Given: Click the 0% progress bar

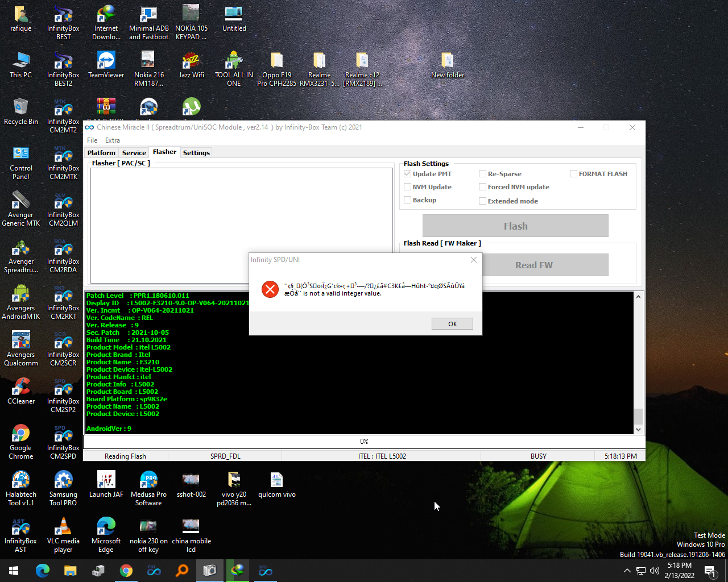Looking at the screenshot, I should (364, 441).
